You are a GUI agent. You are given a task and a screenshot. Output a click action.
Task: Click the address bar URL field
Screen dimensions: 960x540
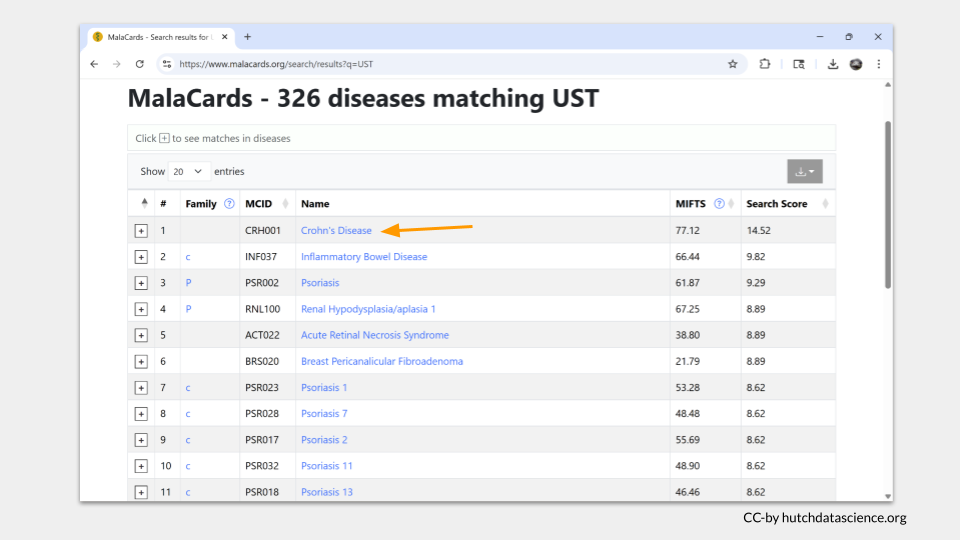pyautogui.click(x=450, y=64)
